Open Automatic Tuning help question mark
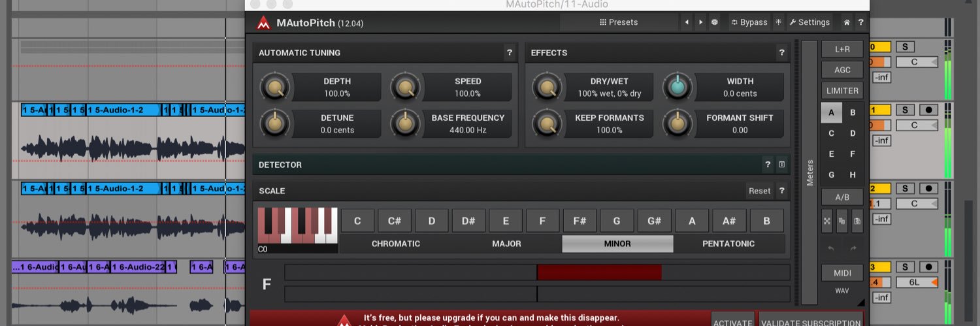The image size is (980, 326). pyautogui.click(x=509, y=53)
